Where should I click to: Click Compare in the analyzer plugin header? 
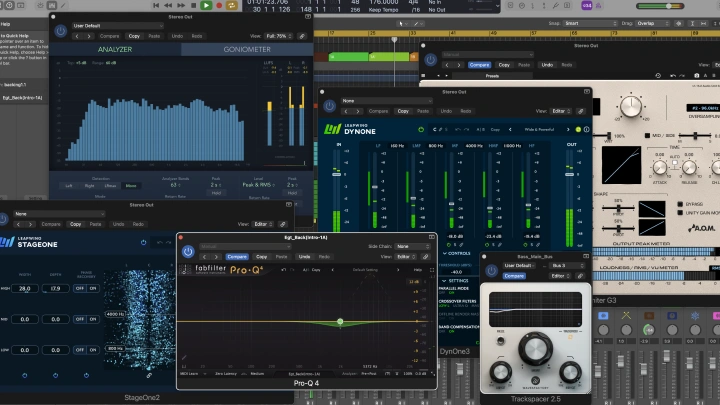click(109, 36)
